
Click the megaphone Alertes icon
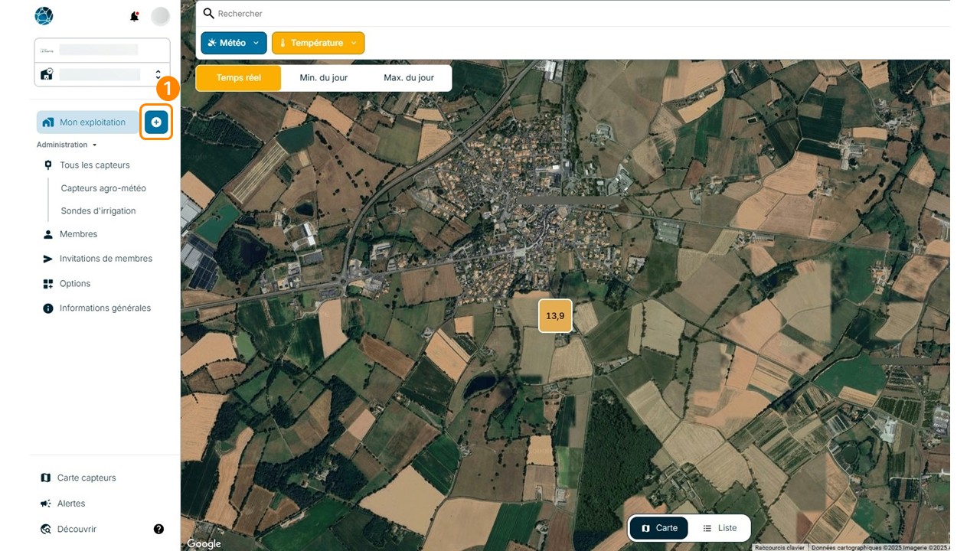point(45,504)
